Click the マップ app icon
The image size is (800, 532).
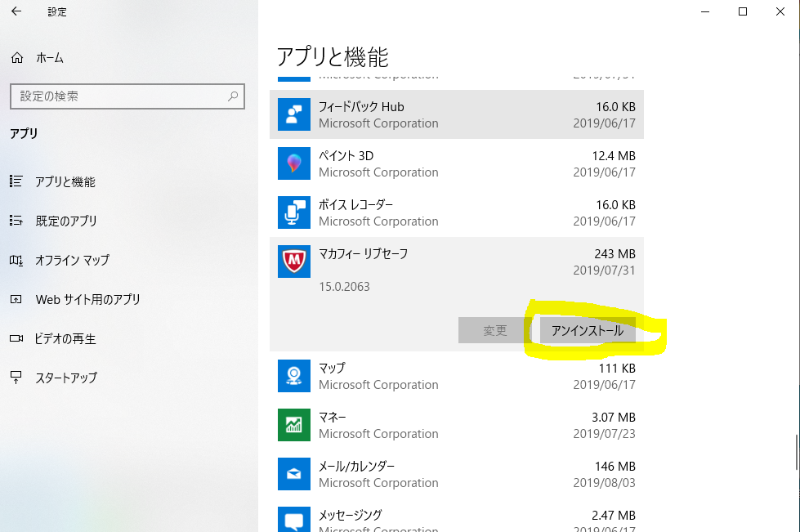click(x=294, y=376)
